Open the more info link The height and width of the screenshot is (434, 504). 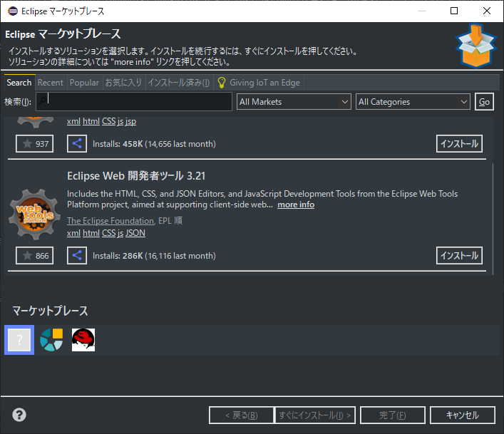(x=296, y=205)
